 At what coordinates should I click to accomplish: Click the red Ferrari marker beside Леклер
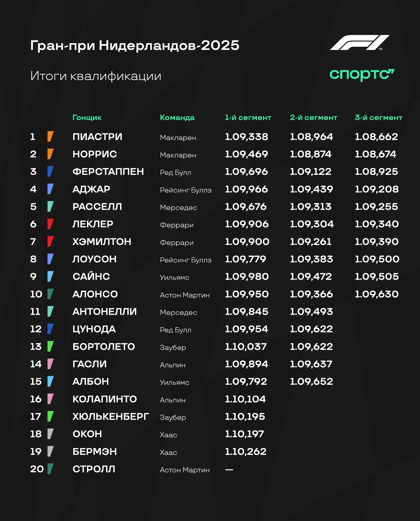point(50,224)
